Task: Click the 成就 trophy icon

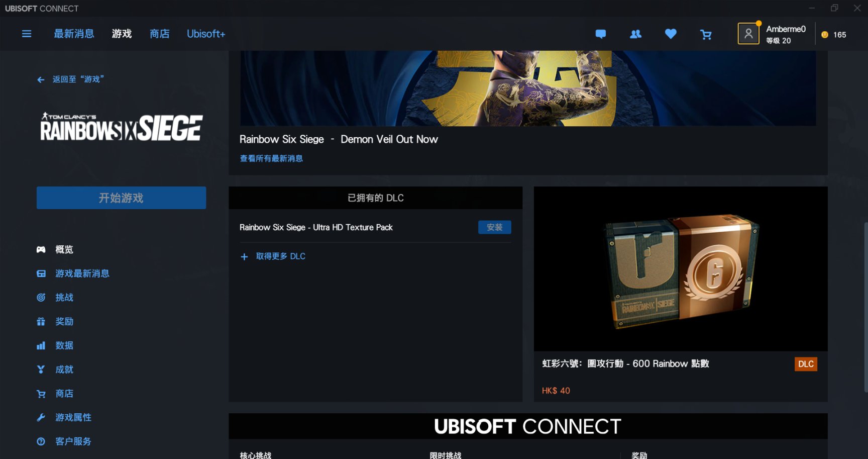Action: pos(41,370)
